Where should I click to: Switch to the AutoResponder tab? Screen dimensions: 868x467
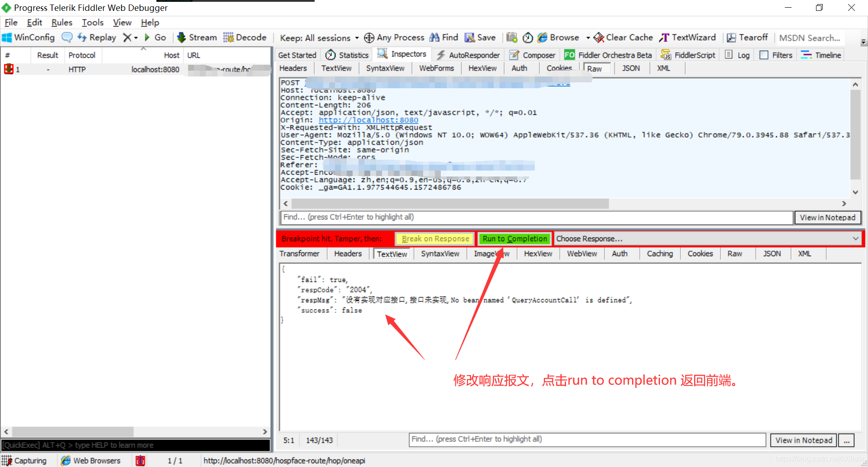pyautogui.click(x=468, y=55)
